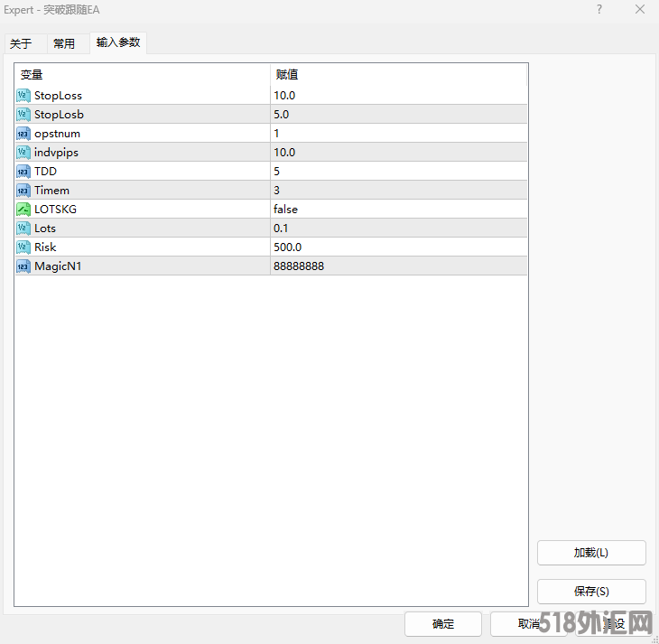Switch to the 常用 tab

tap(69, 43)
